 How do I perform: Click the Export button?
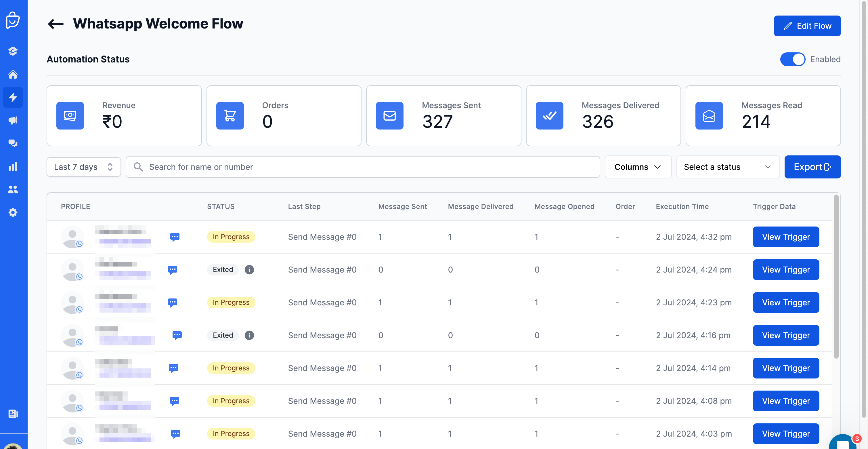(812, 167)
